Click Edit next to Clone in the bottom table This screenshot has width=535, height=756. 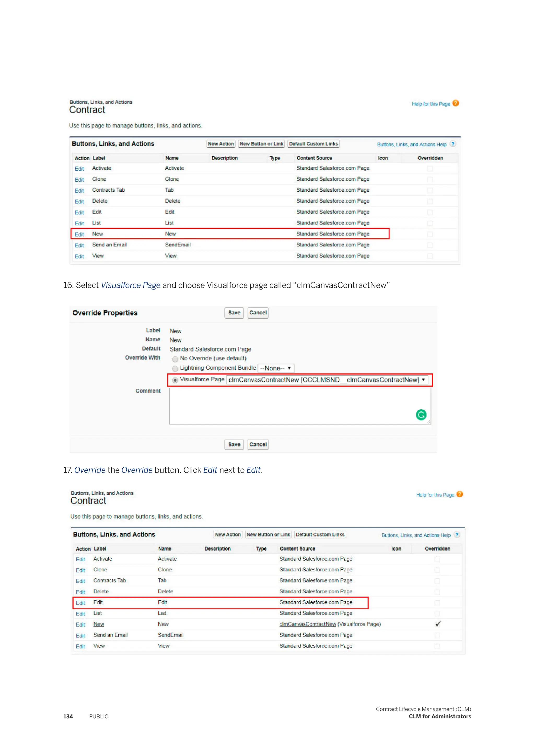point(80,570)
